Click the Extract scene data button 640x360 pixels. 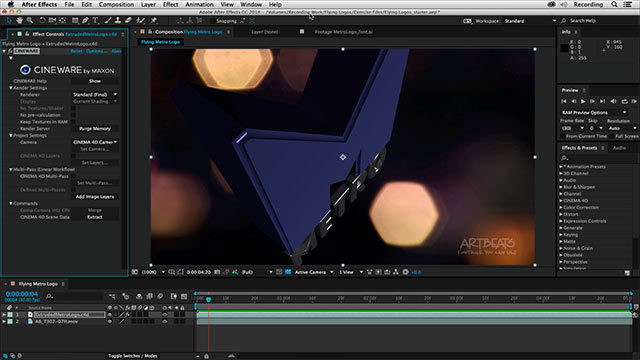click(95, 217)
